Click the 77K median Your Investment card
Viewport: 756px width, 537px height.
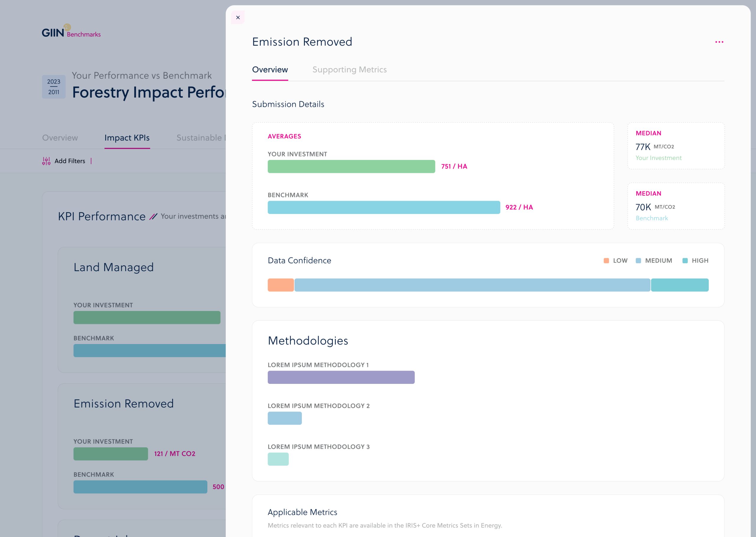[x=676, y=146]
